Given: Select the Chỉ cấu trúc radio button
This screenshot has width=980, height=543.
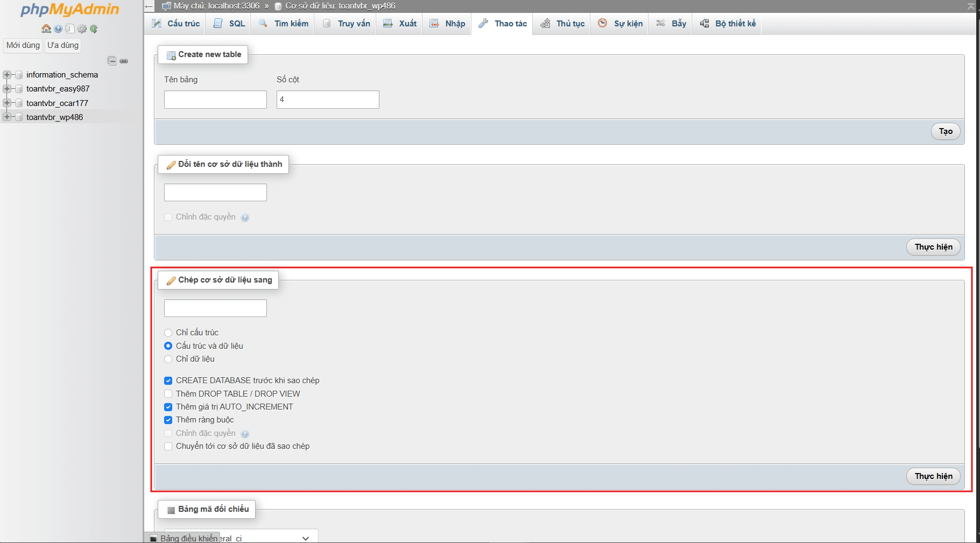Looking at the screenshot, I should [168, 333].
